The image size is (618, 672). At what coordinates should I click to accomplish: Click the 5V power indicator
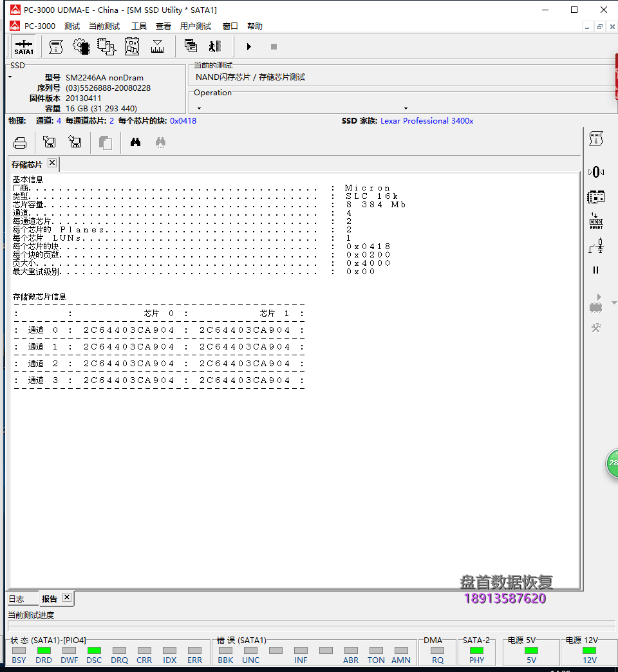coord(532,651)
